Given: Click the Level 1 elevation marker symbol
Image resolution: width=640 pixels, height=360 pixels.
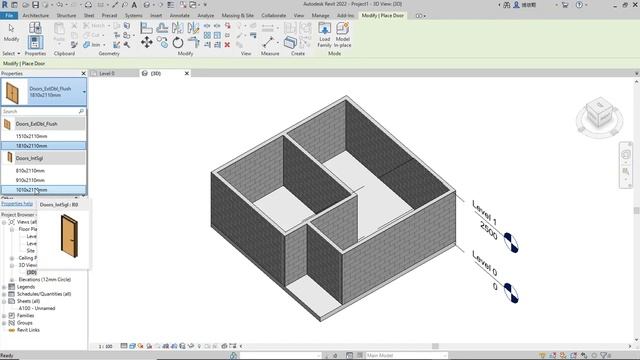Looking at the screenshot, I should pyautogui.click(x=511, y=242).
